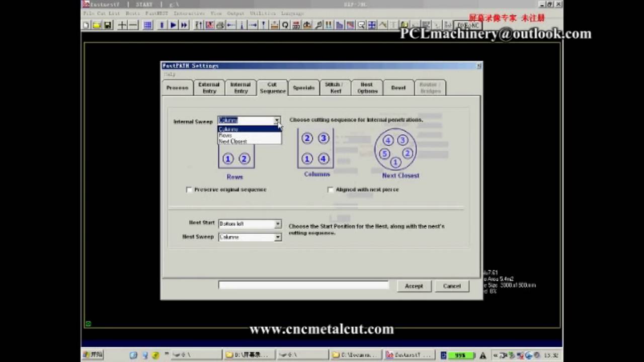Open the Language menu
The height and width of the screenshot is (362, 644).
point(292,13)
